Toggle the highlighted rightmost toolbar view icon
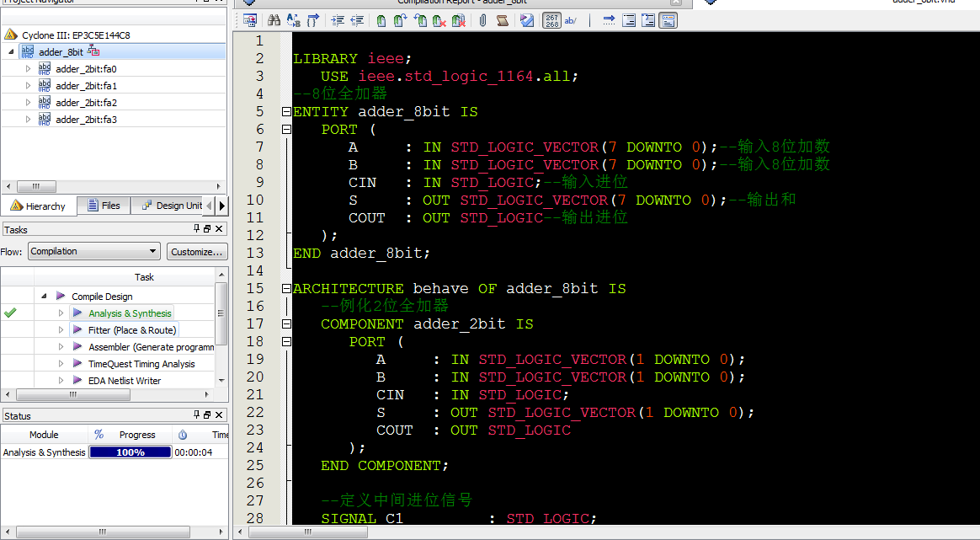 [668, 21]
